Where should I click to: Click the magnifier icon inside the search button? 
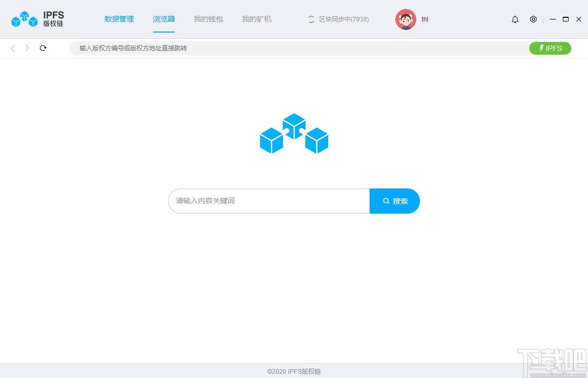[386, 201]
